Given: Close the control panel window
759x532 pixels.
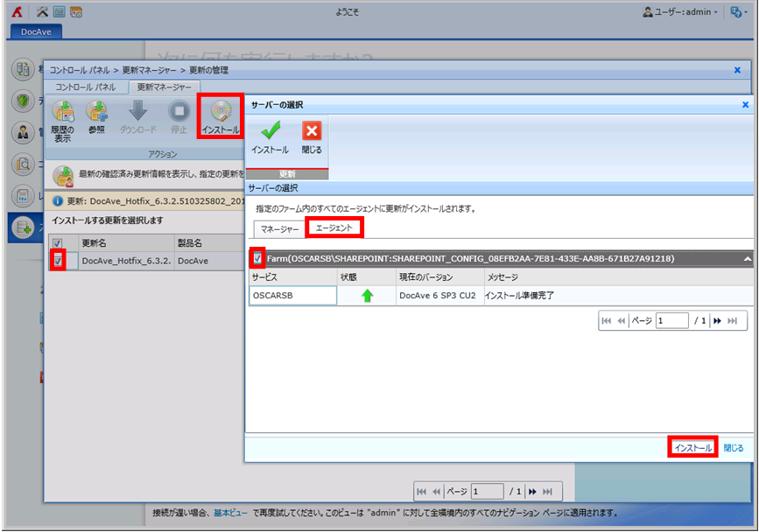Looking at the screenshot, I should [737, 70].
